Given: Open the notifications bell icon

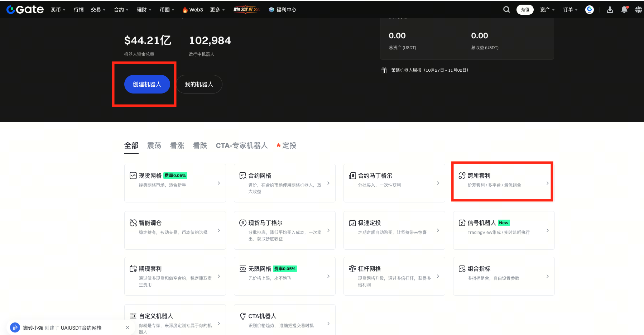Looking at the screenshot, I should (624, 10).
